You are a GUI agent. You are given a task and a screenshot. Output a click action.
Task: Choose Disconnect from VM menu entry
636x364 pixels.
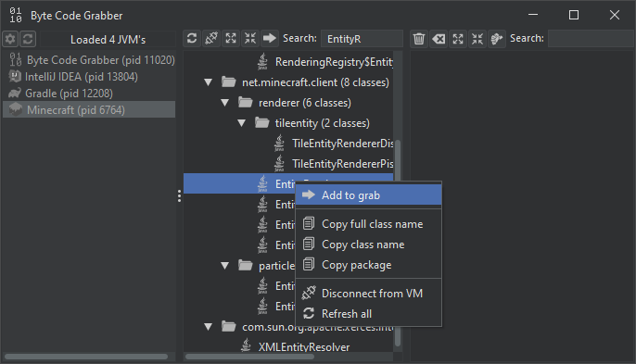[x=368, y=293]
